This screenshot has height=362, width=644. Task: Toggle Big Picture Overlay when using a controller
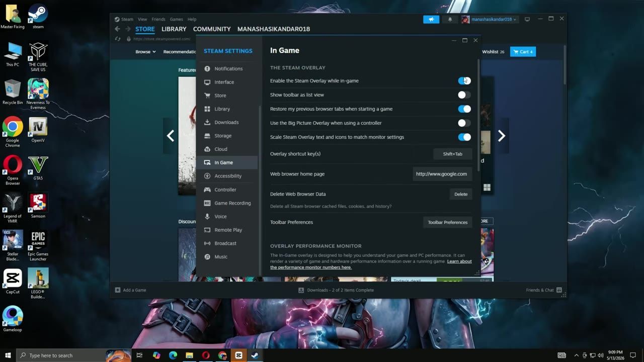coord(464,123)
